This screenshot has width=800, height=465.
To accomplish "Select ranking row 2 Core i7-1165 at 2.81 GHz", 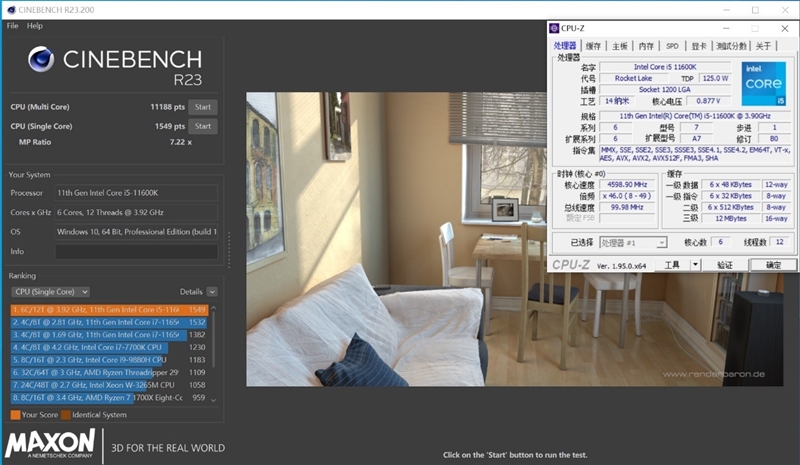I will 109,322.
